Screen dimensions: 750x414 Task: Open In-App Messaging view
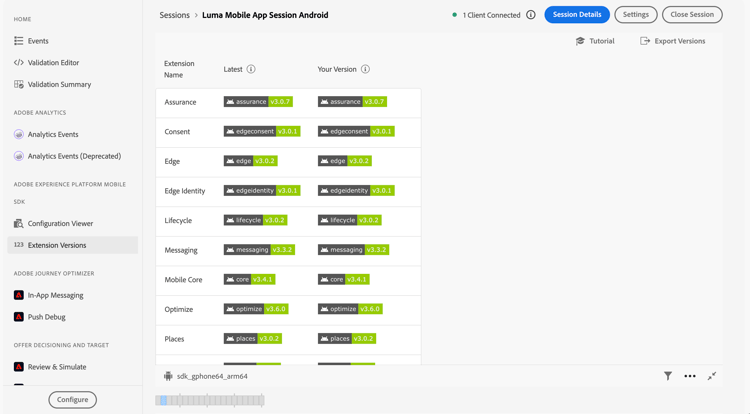55,295
